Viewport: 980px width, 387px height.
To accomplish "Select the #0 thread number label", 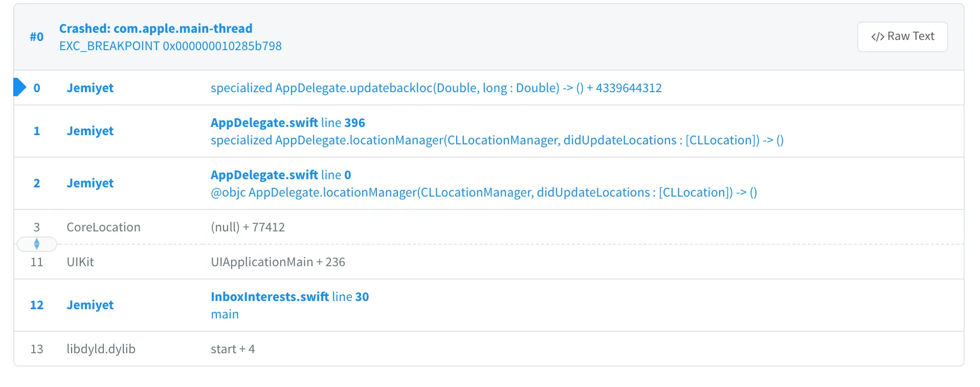I will [x=36, y=37].
